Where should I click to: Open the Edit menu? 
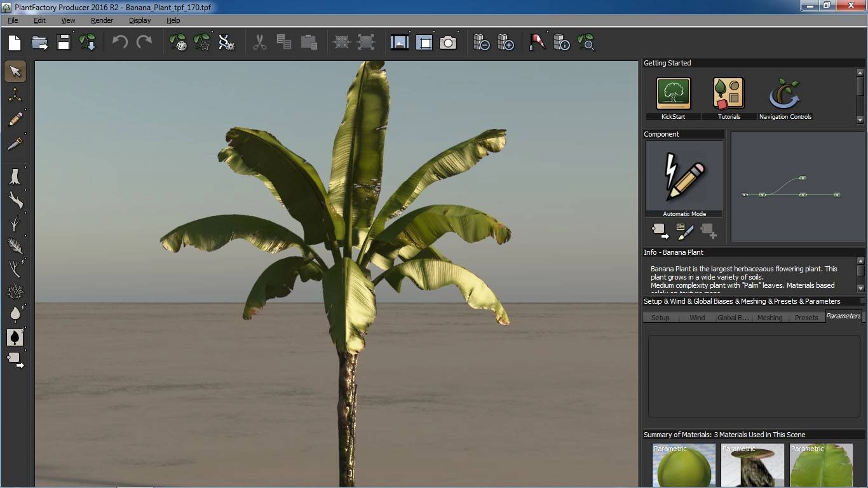(39, 20)
